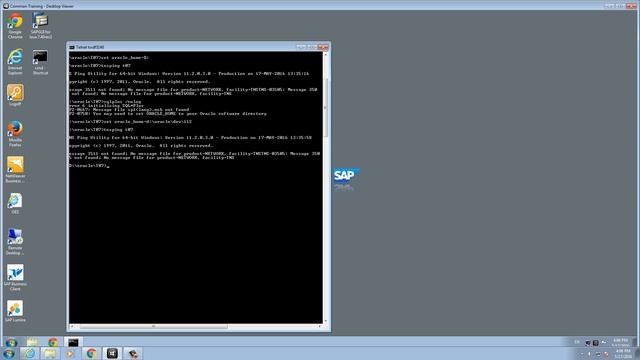Open SAP GUI for Java desktop shortcut
Screen dimensions: 640x360
40,25
